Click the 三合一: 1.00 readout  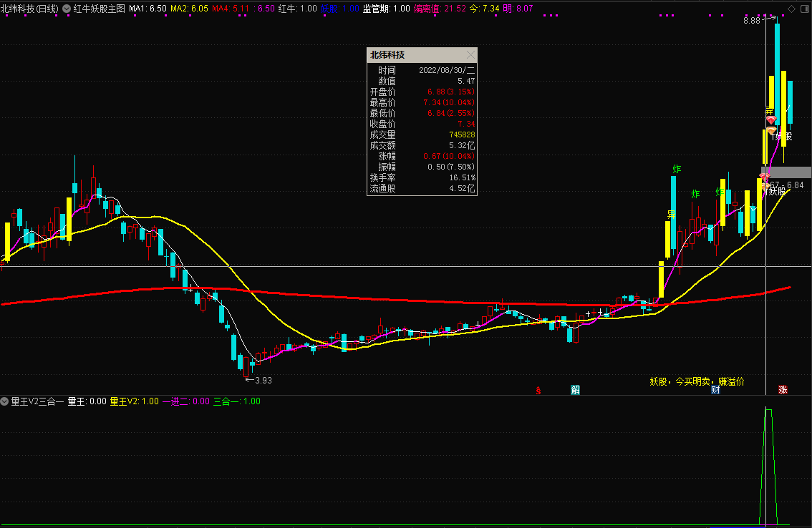[x=237, y=401]
